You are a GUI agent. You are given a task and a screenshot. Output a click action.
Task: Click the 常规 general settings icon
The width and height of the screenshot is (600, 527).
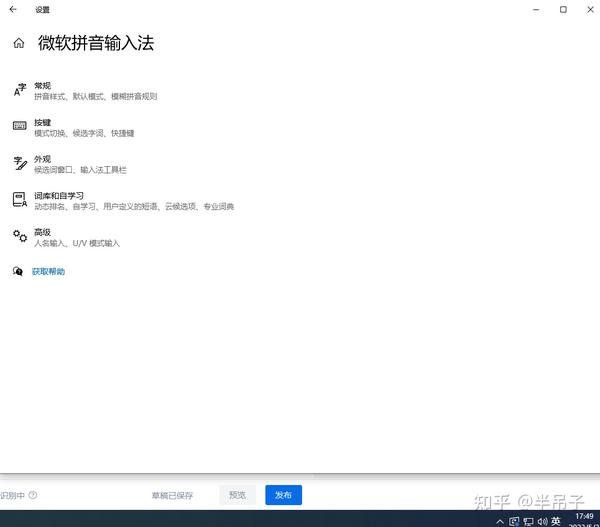pyautogui.click(x=20, y=90)
